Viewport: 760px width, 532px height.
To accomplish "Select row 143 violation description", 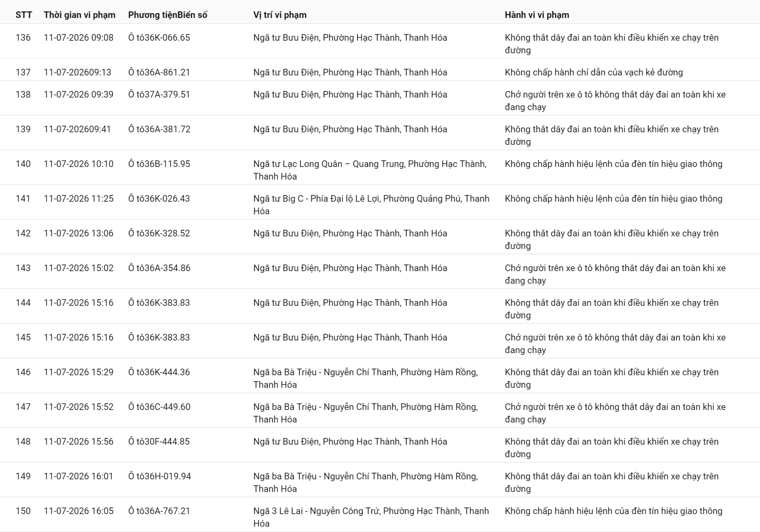I will click(x=615, y=274).
